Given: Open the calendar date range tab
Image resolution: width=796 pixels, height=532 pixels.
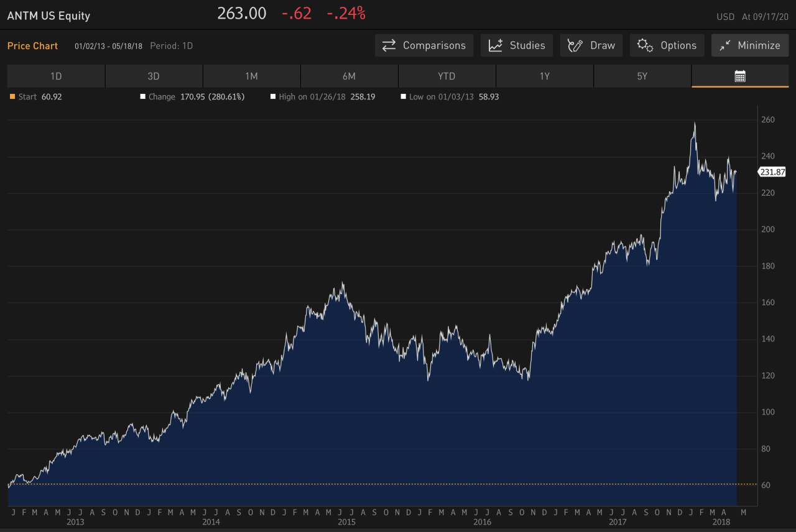Looking at the screenshot, I should tap(740, 76).
